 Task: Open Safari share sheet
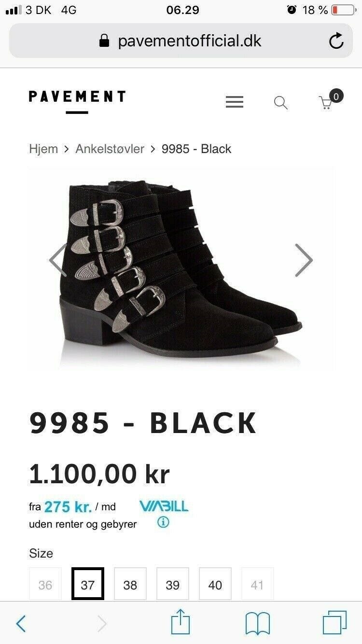coord(181,622)
